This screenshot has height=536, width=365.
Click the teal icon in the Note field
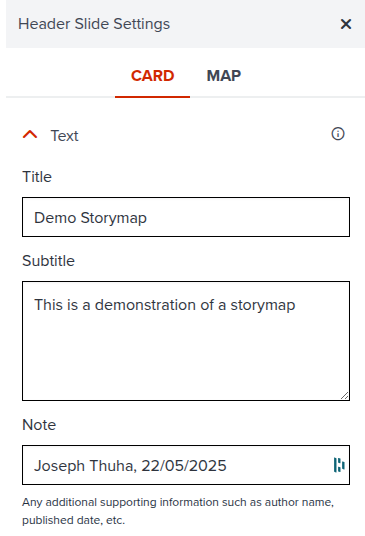[339, 465]
